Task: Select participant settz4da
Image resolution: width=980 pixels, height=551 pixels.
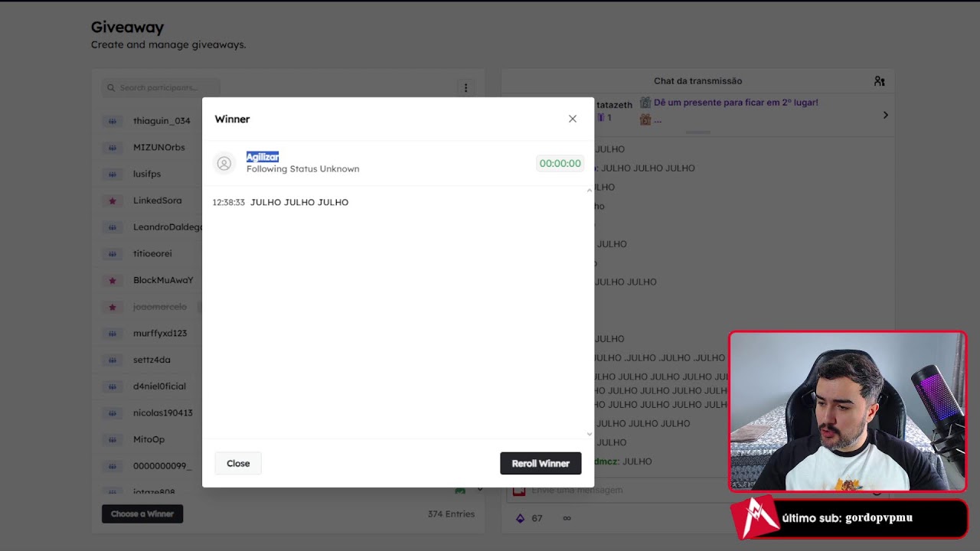Action: [x=152, y=360]
